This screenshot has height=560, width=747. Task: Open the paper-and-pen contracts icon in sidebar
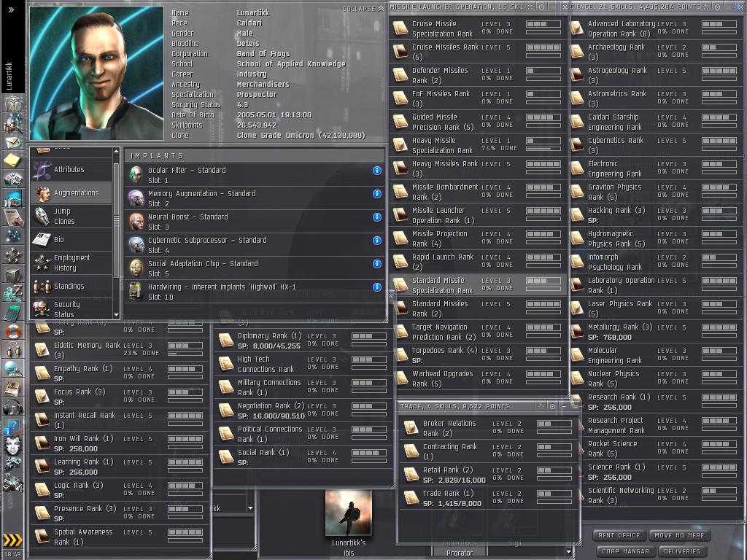(x=13, y=217)
